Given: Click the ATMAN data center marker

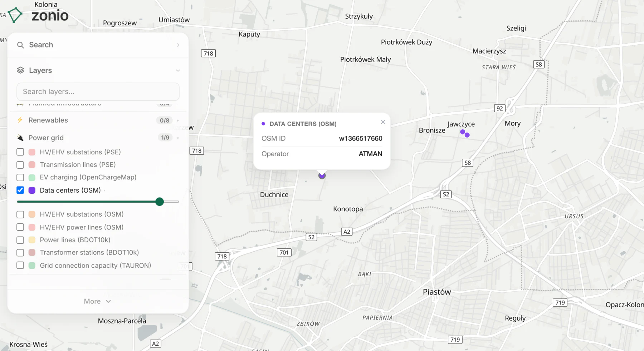Looking at the screenshot, I should pos(322,175).
